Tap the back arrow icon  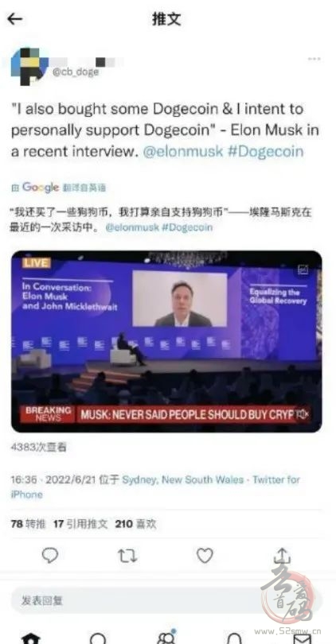point(15,18)
